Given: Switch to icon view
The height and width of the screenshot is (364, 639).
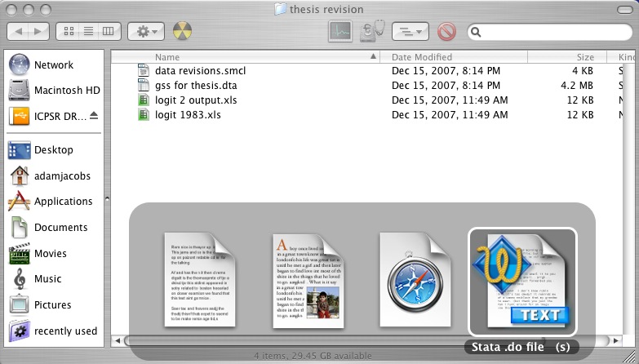Looking at the screenshot, I should point(69,32).
